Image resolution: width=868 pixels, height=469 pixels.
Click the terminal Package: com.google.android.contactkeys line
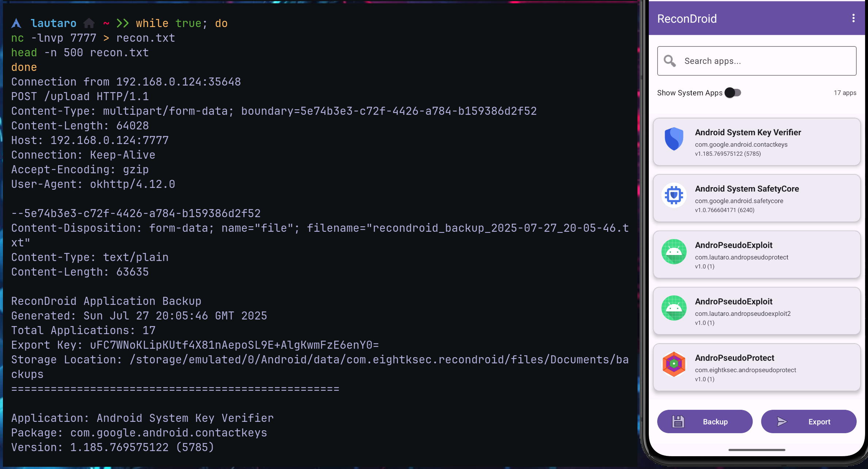click(139, 433)
